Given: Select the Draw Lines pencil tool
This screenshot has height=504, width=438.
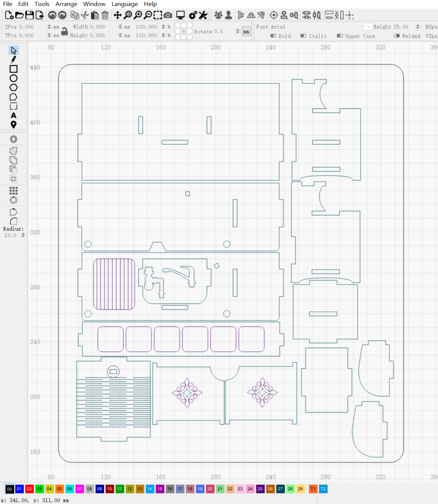Looking at the screenshot, I should pyautogui.click(x=14, y=60).
